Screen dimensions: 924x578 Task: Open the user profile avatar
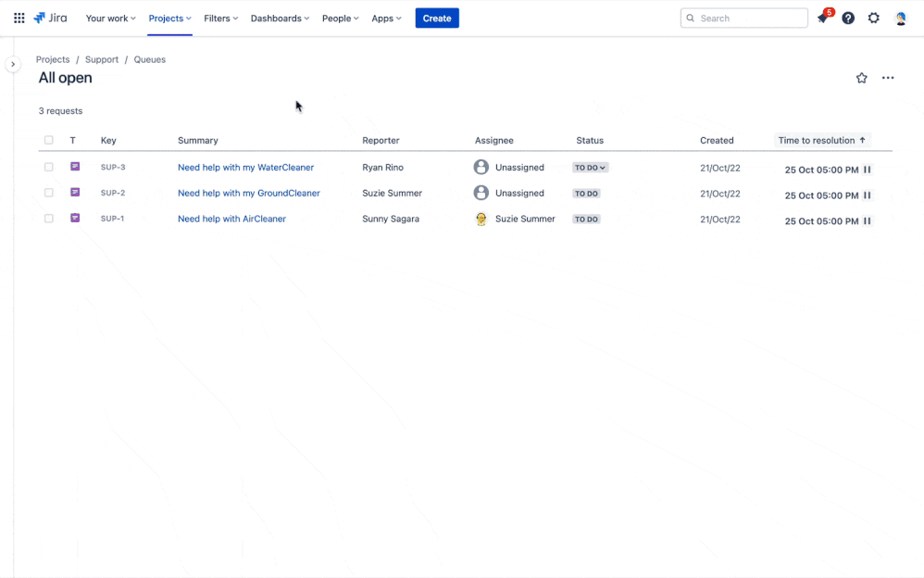click(x=901, y=19)
